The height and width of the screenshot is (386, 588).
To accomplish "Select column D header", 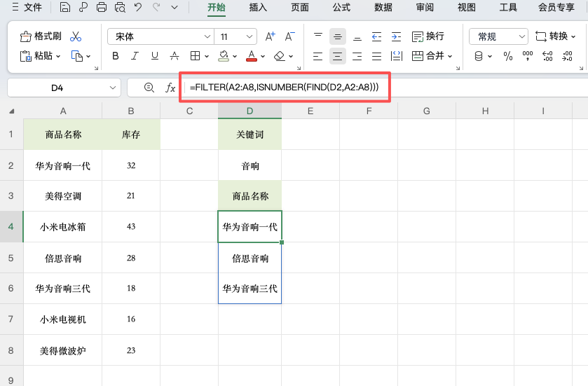I will coord(249,111).
